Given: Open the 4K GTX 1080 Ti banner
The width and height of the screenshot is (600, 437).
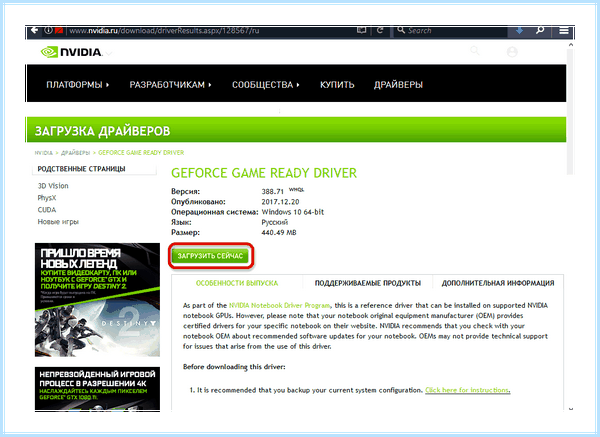Looking at the screenshot, I should point(97,389).
